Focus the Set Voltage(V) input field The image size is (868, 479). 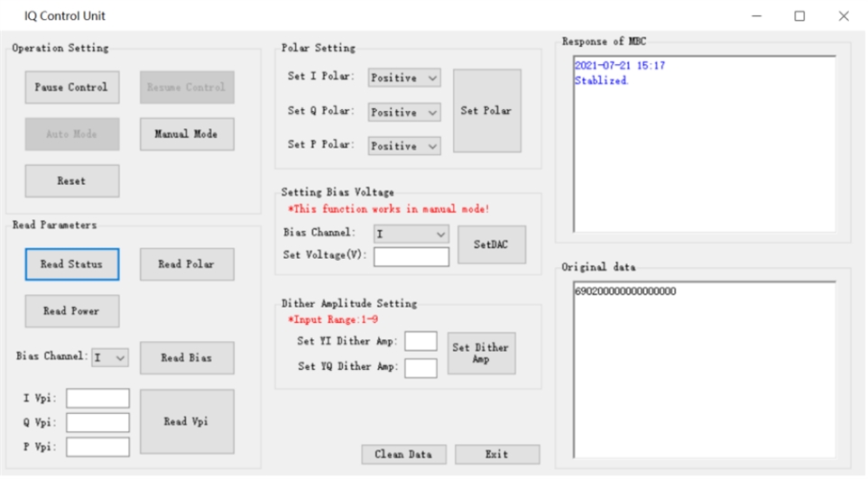point(411,257)
